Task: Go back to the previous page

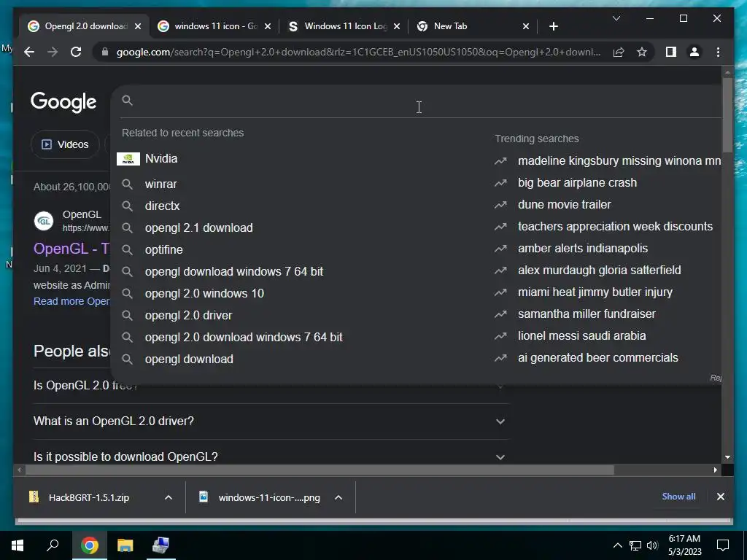Action: click(x=29, y=52)
